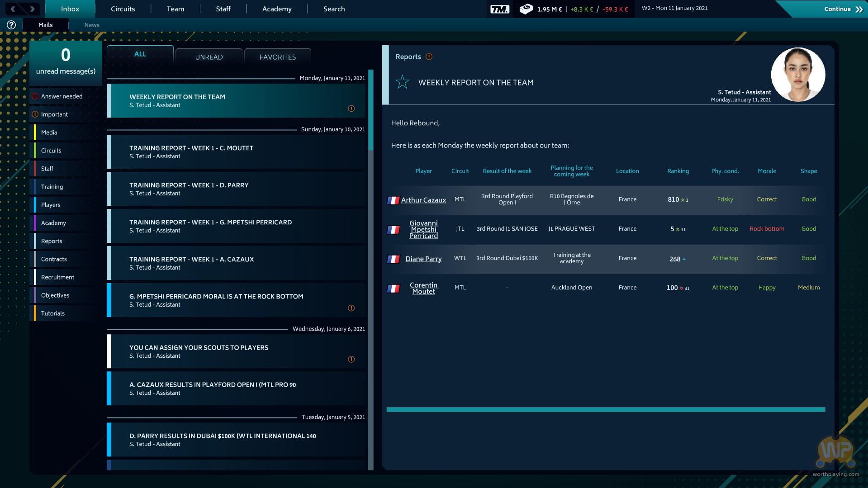
Task: Click the help question mark icon
Action: click(11, 25)
